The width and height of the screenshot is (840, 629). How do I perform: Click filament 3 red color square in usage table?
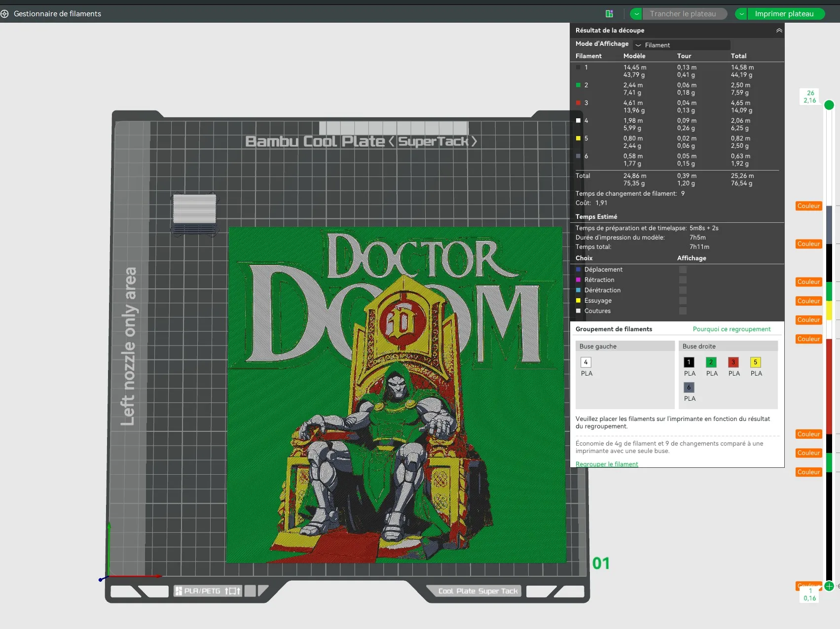pyautogui.click(x=578, y=103)
